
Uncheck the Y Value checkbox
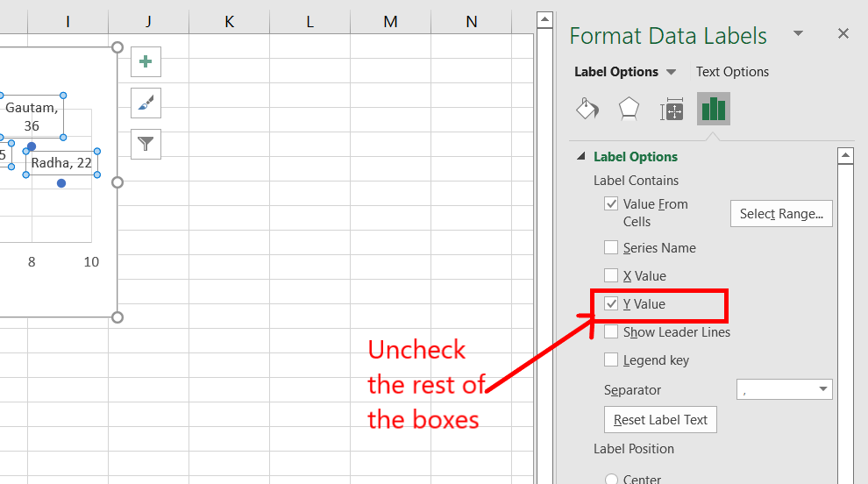(x=611, y=303)
